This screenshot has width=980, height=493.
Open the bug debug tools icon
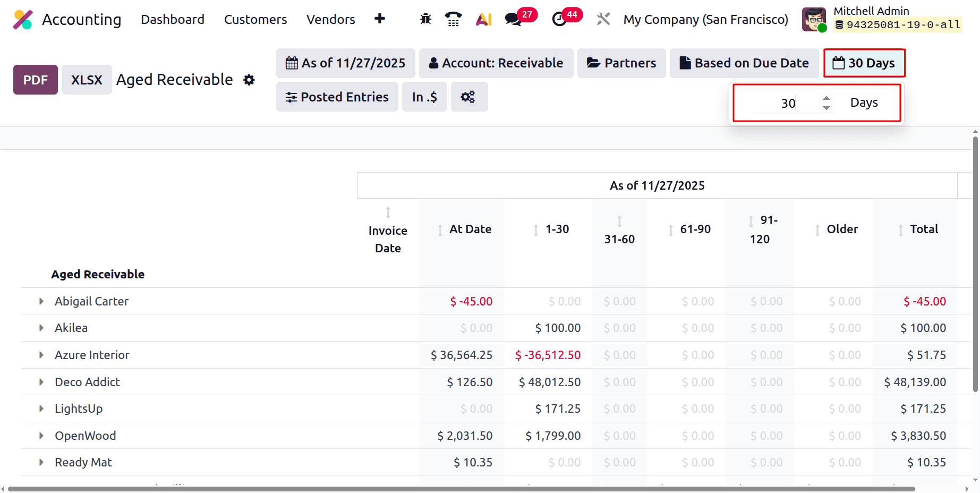(425, 19)
